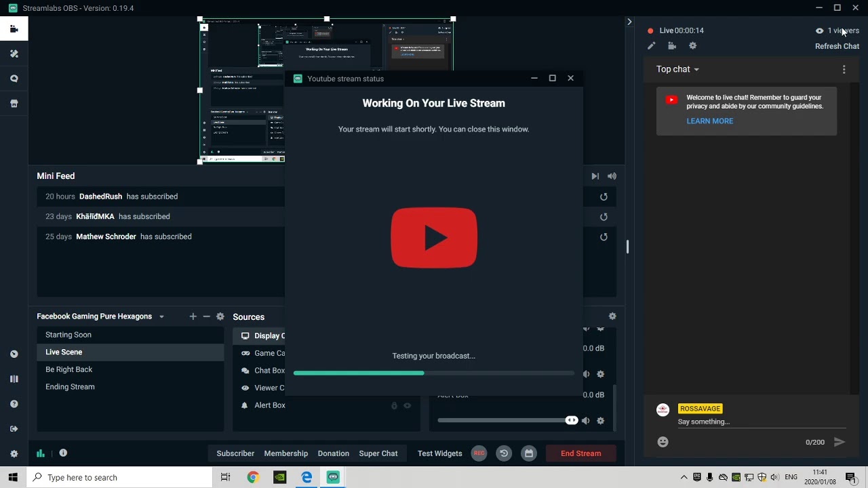Open chat options three-dot menu

(844, 69)
